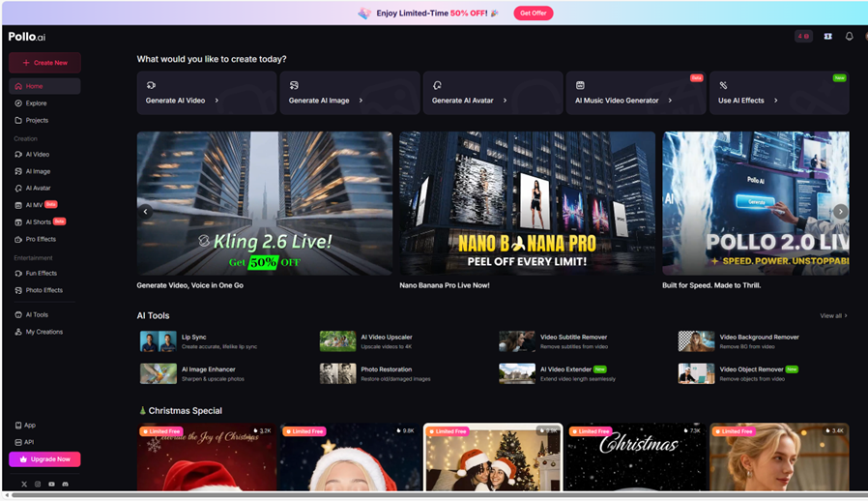The width and height of the screenshot is (868, 501).
Task: Click the Get Offer button
Action: [x=534, y=13]
